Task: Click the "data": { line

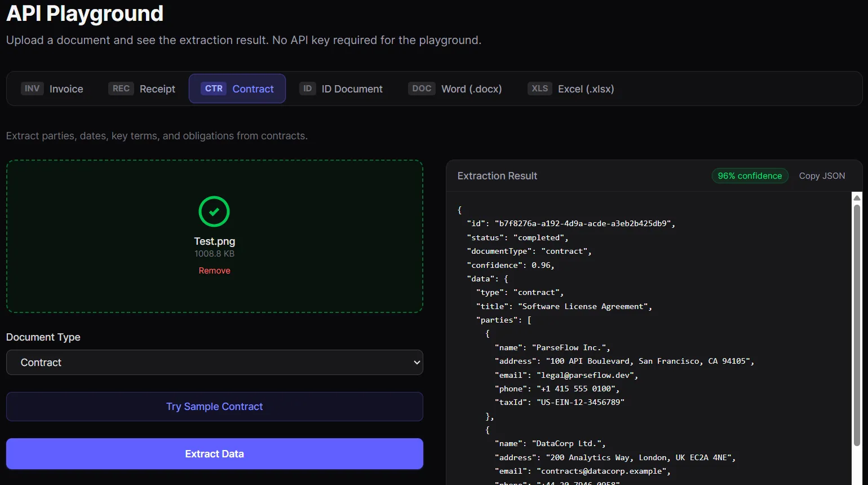Action: click(488, 279)
